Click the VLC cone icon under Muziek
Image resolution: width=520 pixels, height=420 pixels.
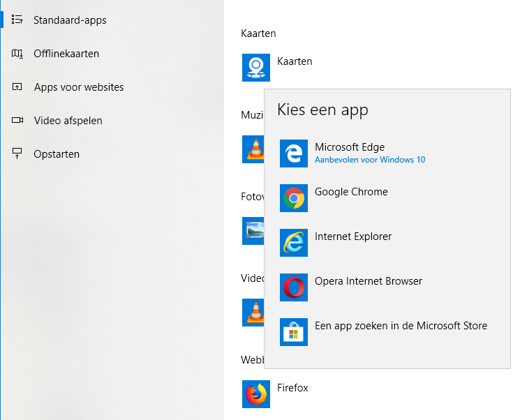click(252, 149)
